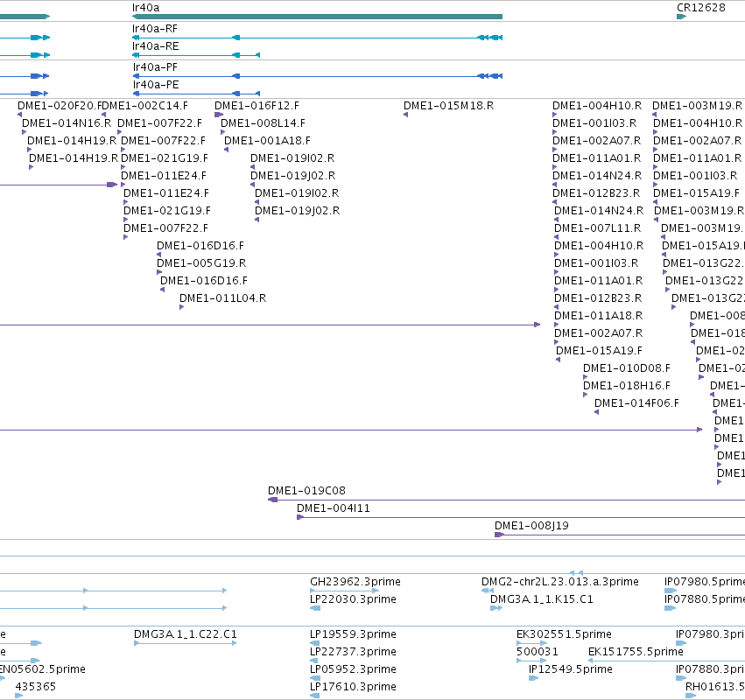This screenshot has height=700, width=745.
Task: Open the DME1-001A18.F read label
Action: pyautogui.click(x=267, y=141)
